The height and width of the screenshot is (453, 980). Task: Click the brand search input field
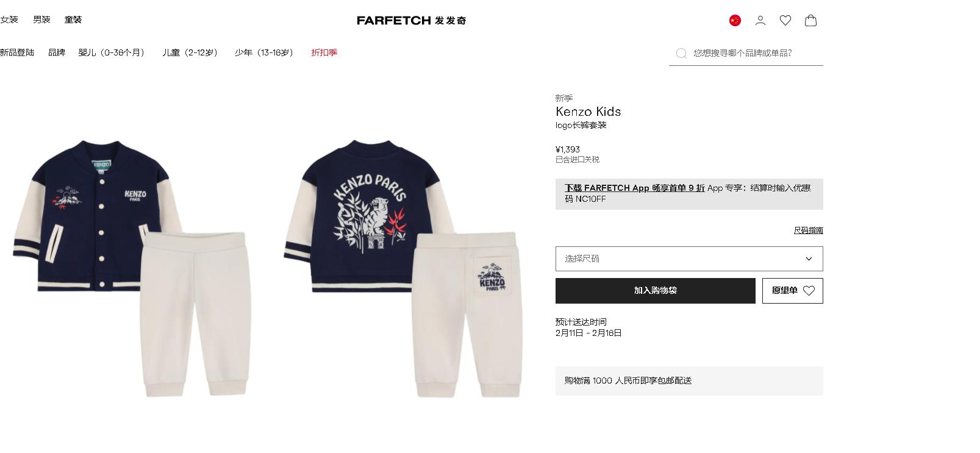[x=757, y=53]
